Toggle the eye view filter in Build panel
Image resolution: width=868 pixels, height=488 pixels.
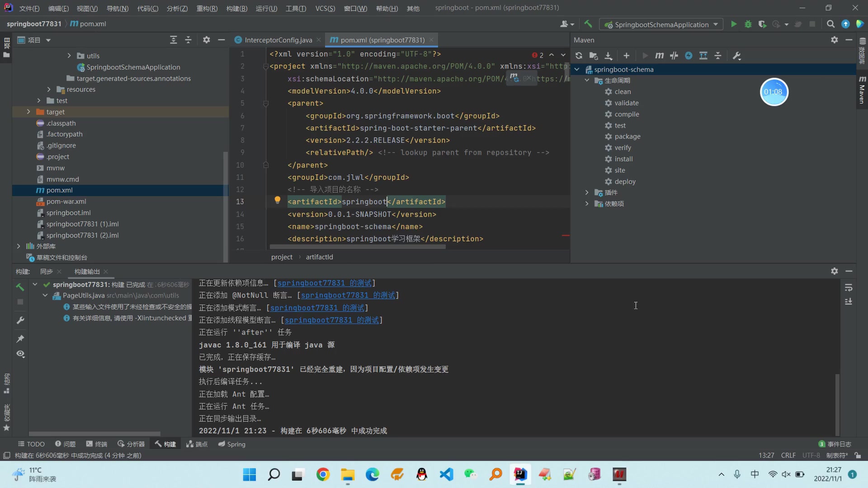pos(20,354)
